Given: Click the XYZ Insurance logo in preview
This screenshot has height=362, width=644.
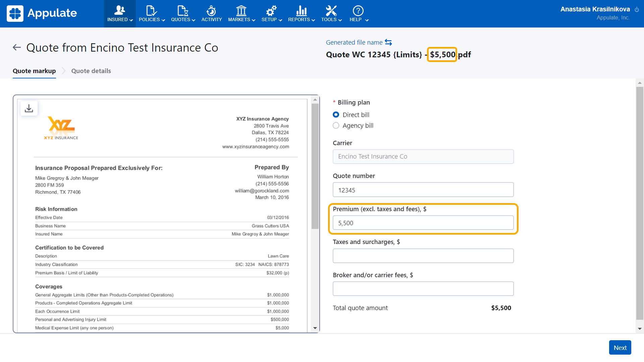Looking at the screenshot, I should [61, 128].
